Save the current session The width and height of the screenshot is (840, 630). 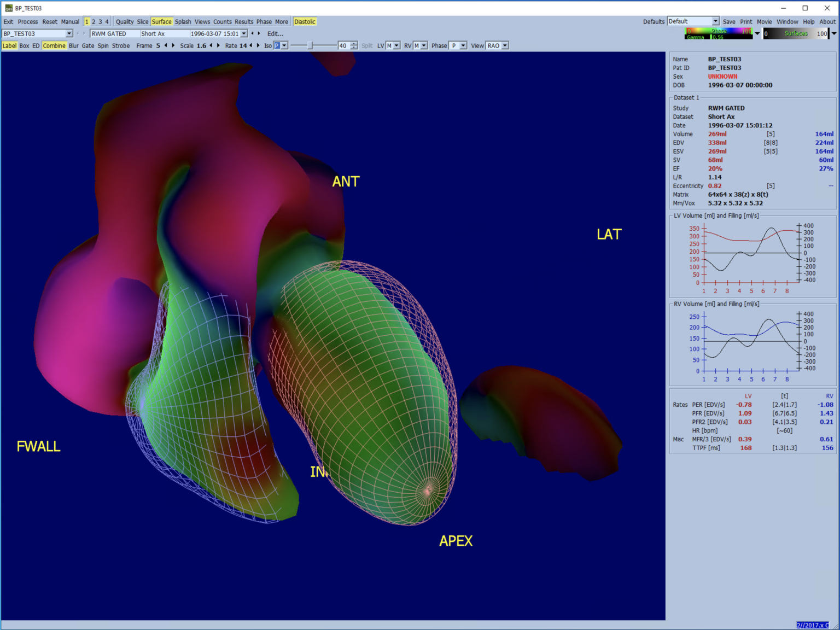(729, 21)
